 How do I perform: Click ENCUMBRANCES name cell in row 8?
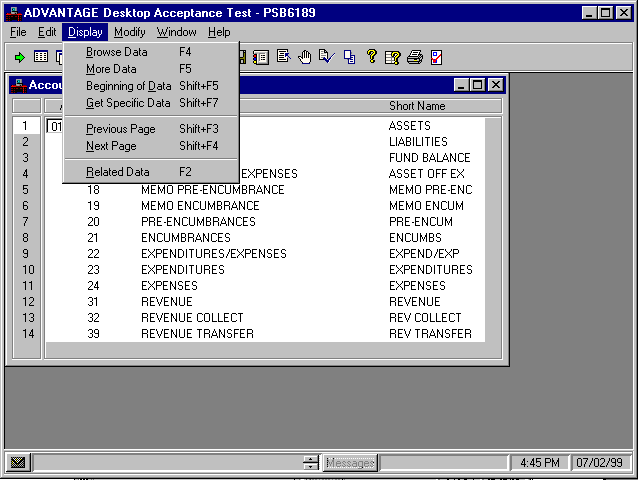pyautogui.click(x=186, y=238)
